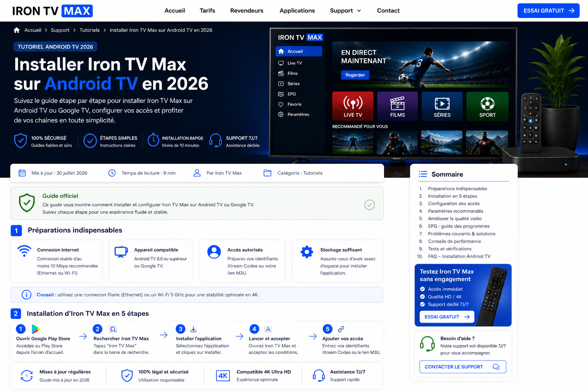Click the user Accès autorisés icon
Viewport: 588px width, 392px height.
214,252
